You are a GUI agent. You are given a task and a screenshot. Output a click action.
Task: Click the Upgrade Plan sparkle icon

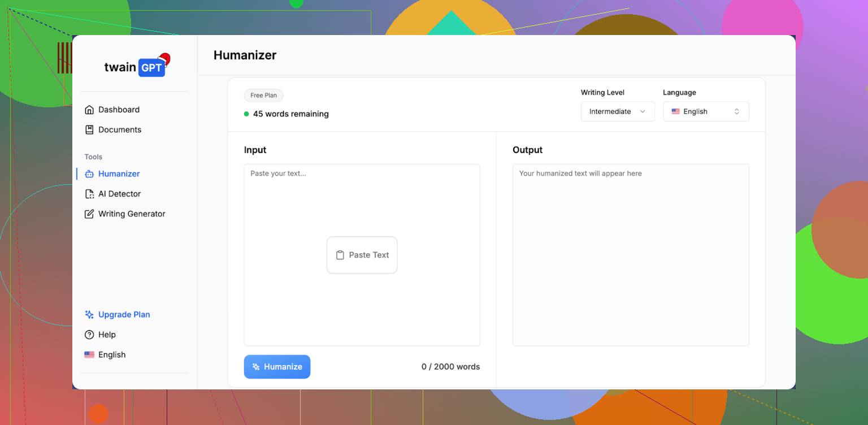coord(89,315)
